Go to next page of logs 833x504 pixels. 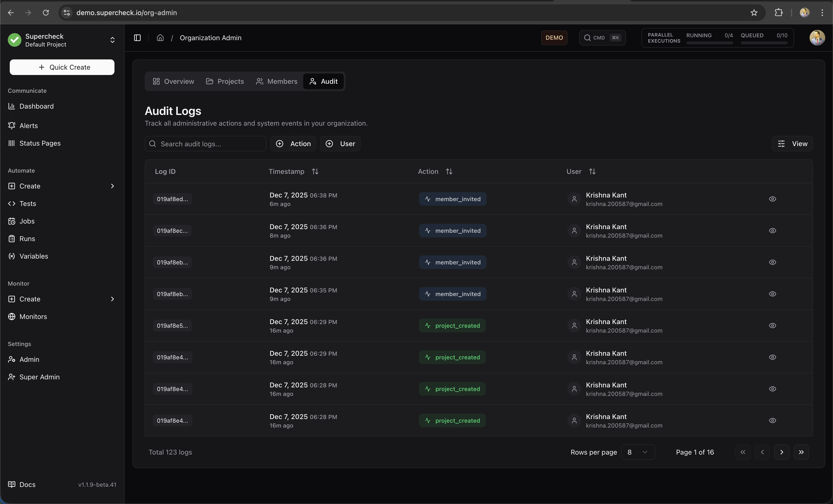click(781, 452)
